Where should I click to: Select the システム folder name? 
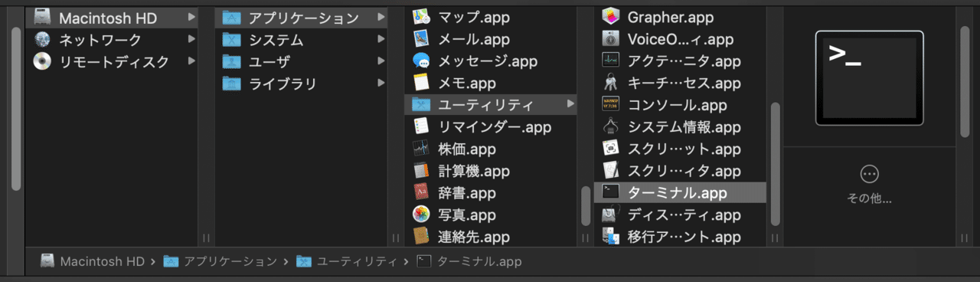[276, 40]
